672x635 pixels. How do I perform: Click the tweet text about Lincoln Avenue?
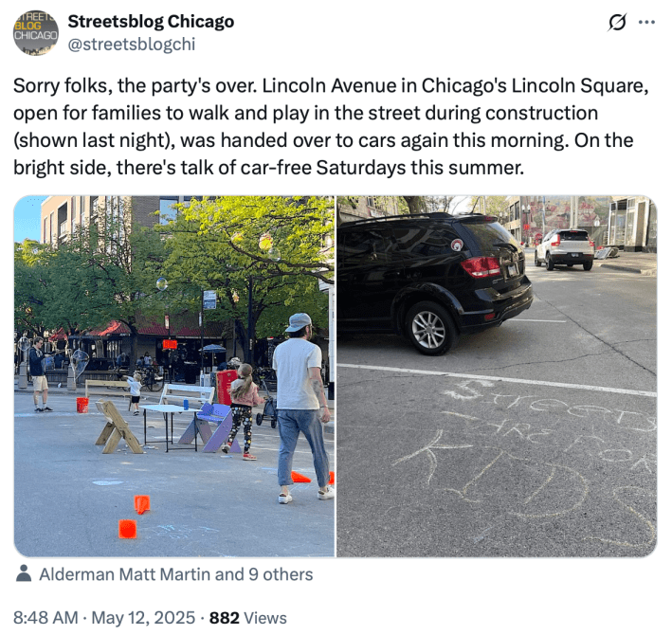coord(331,126)
